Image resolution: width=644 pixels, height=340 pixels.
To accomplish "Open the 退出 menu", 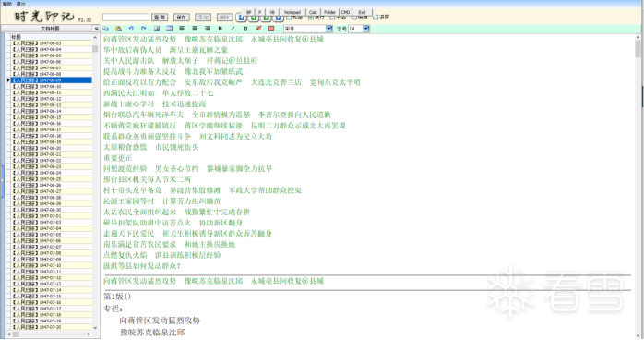I will pos(20,4).
